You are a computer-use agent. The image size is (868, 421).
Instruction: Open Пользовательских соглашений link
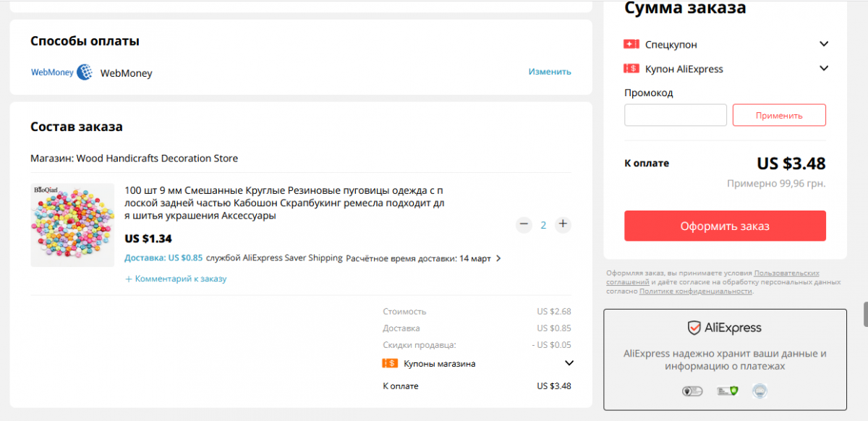[x=786, y=273]
